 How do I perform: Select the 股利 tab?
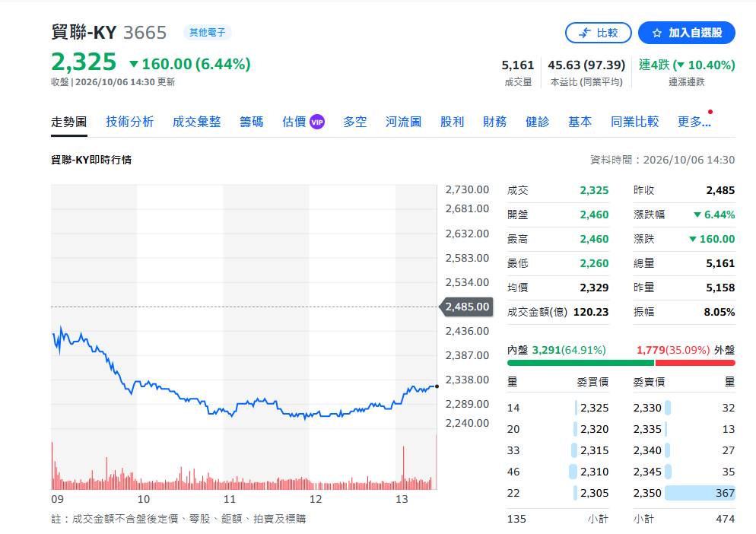click(453, 122)
